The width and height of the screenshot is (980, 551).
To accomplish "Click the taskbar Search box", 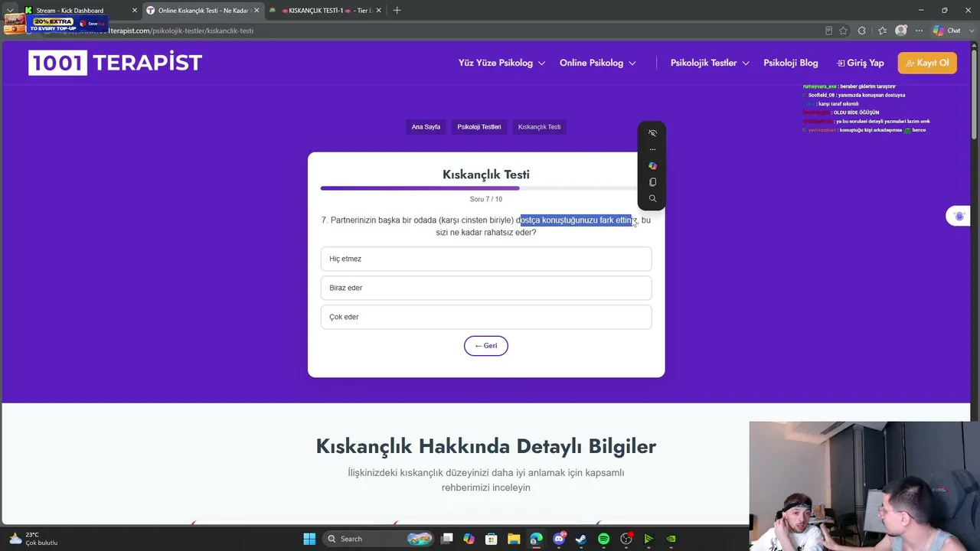I will (378, 539).
